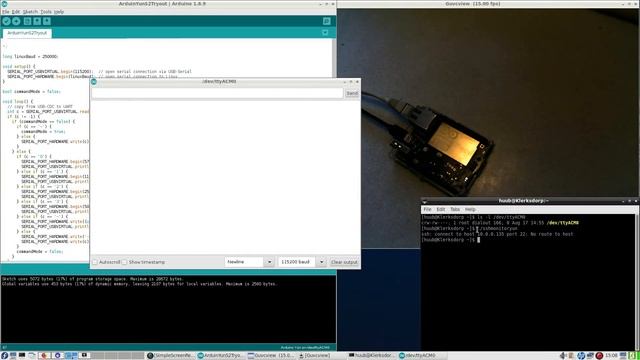Open the Help menu in Arduino IDE
Image resolution: width=640 pixels, height=360 pixels.
pyautogui.click(x=59, y=12)
